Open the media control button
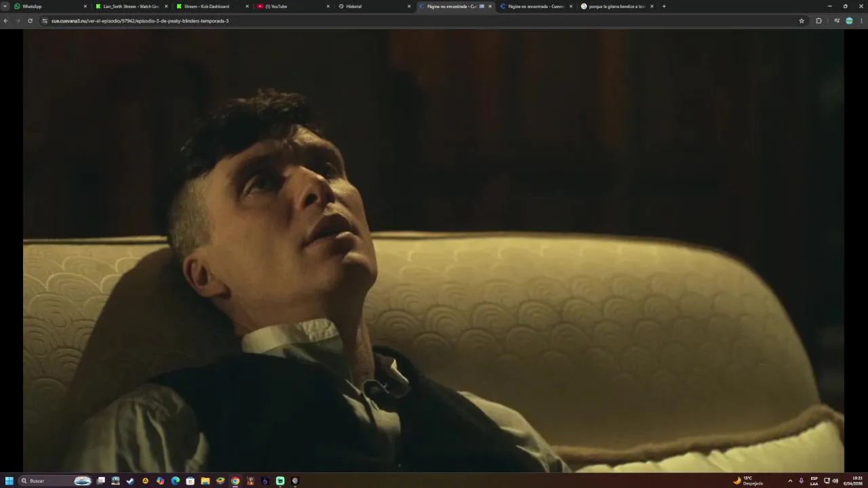This screenshot has width=868, height=488. 837,21
